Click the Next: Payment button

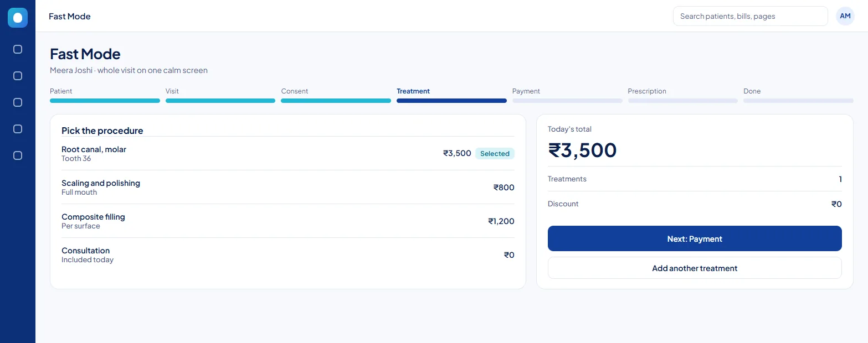[695, 238]
